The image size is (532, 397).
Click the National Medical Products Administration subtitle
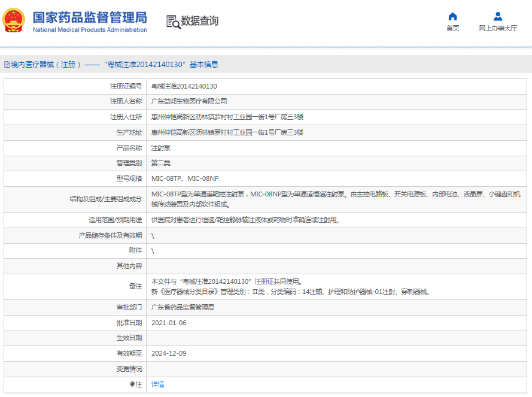coord(89,30)
